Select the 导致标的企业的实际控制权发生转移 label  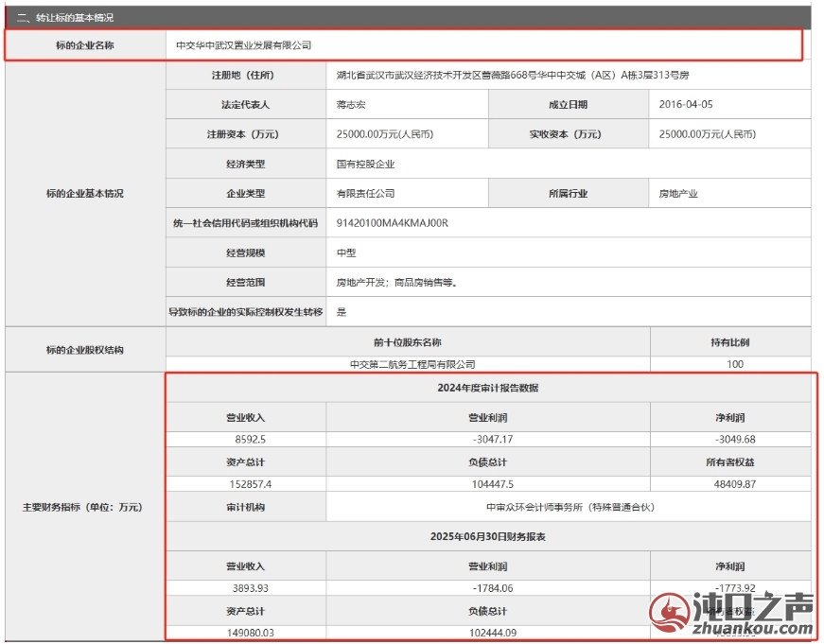[245, 312]
